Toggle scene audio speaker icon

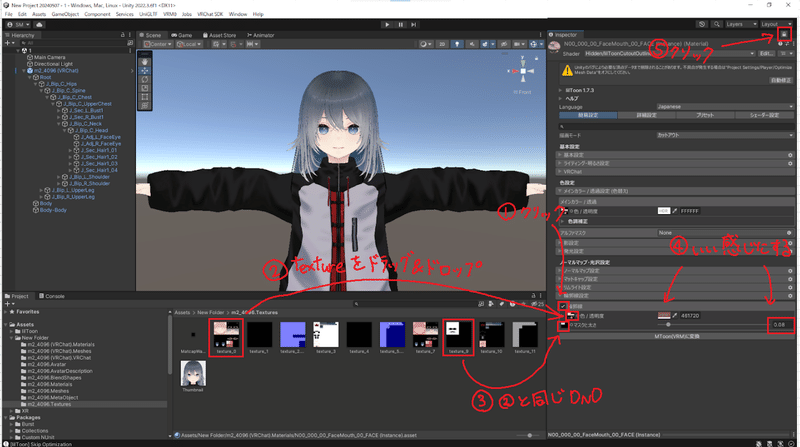point(471,44)
